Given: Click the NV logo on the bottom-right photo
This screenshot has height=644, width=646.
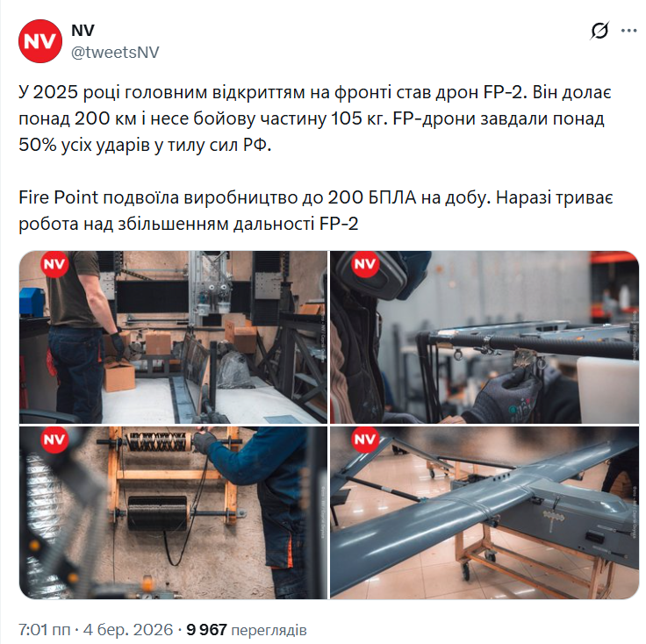Looking at the screenshot, I should (x=365, y=440).
